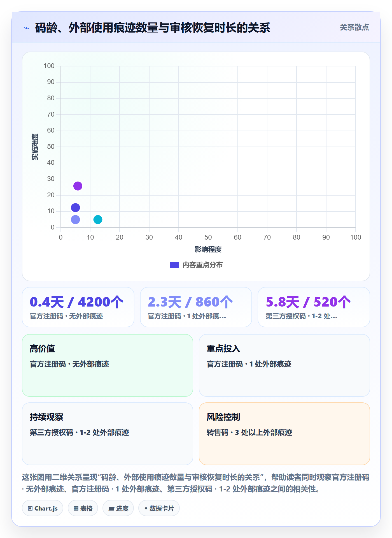392x538 pixels.
Task: Click the 第三方授权码 · 1-2 处外部痕迹 text under 持续观察
Action: pyautogui.click(x=80, y=432)
